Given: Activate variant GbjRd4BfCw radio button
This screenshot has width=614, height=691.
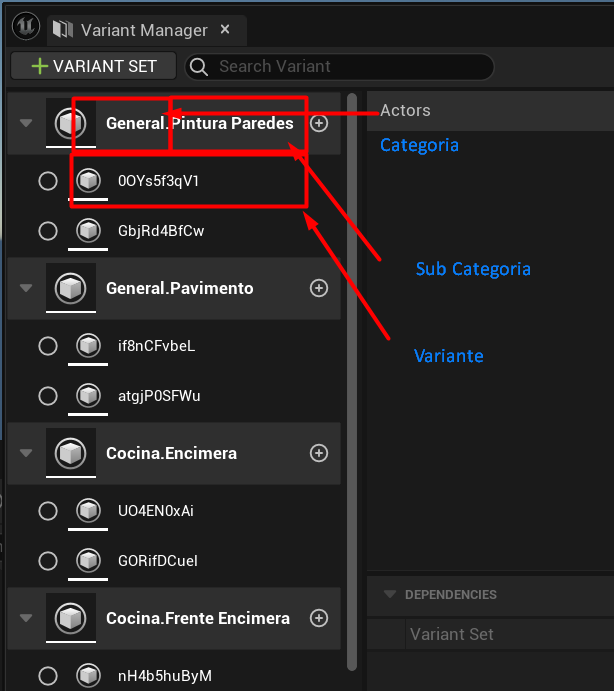Looking at the screenshot, I should (x=47, y=231).
